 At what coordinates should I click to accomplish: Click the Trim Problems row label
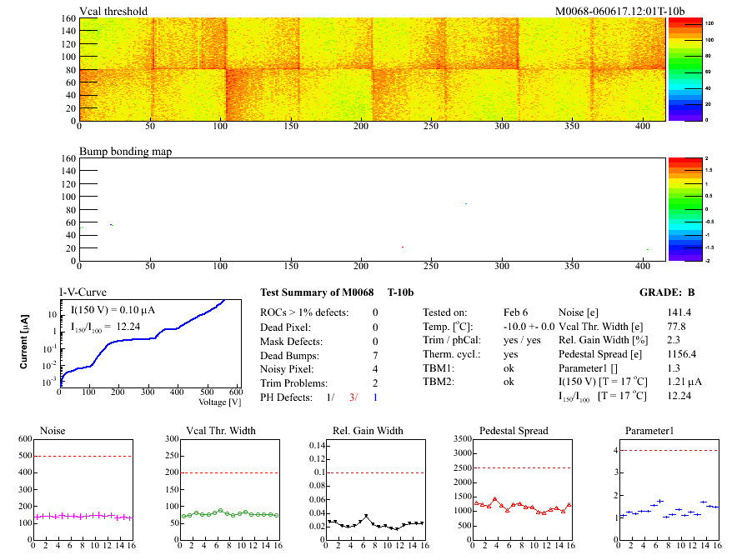(294, 383)
